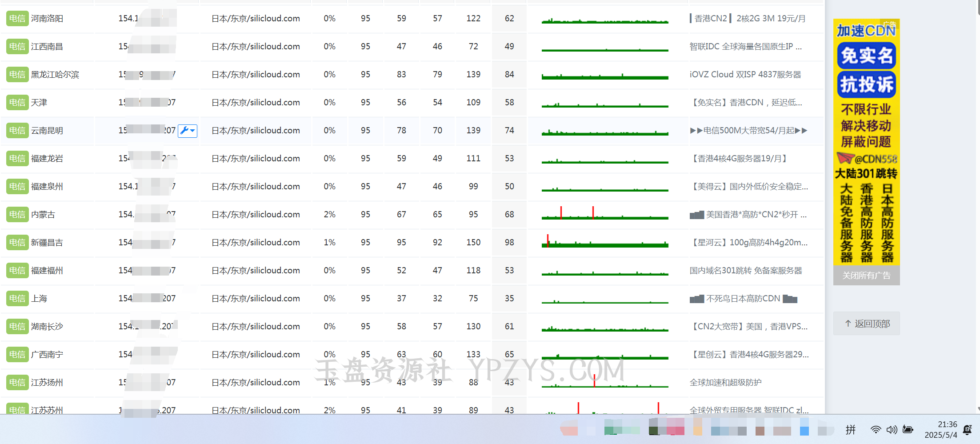The height and width of the screenshot is (444, 980).
Task: Click the battery status icon in taskbar
Action: (x=908, y=430)
